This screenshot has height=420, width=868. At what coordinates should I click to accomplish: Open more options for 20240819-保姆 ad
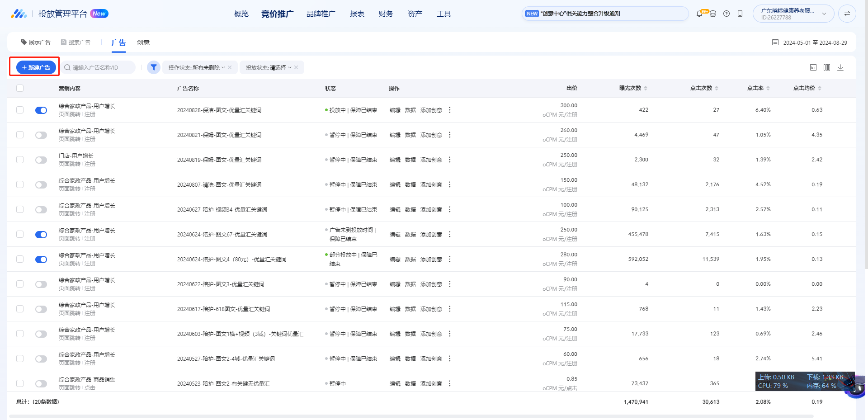click(450, 160)
